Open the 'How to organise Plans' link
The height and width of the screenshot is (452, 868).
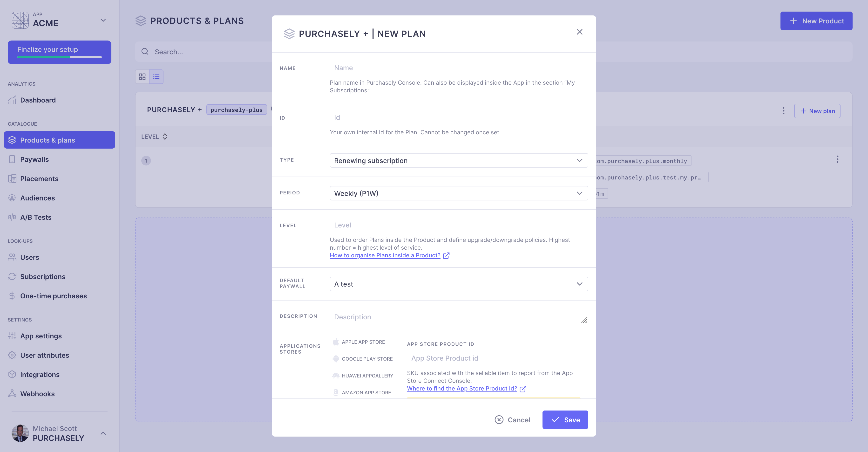click(385, 255)
